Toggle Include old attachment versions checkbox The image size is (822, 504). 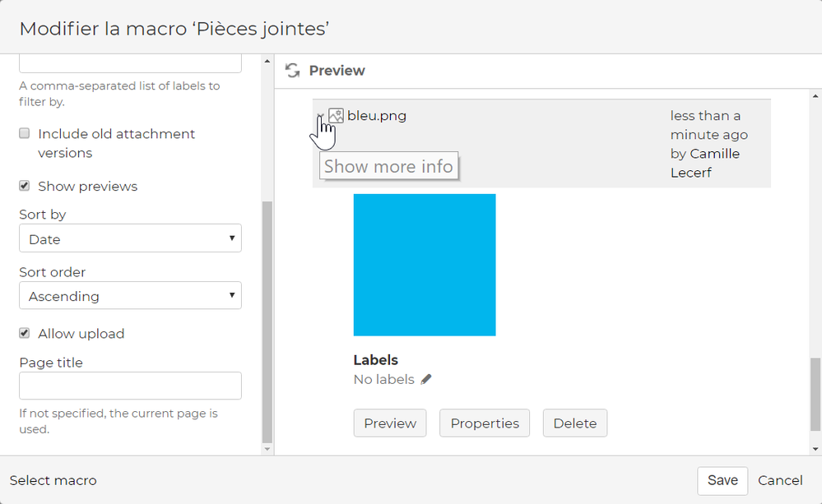pyautogui.click(x=25, y=133)
